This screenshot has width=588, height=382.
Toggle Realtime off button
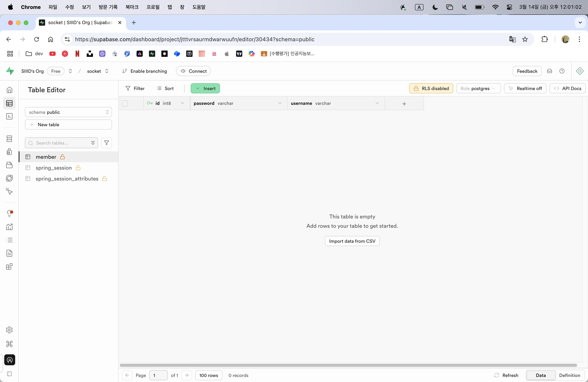(525, 88)
